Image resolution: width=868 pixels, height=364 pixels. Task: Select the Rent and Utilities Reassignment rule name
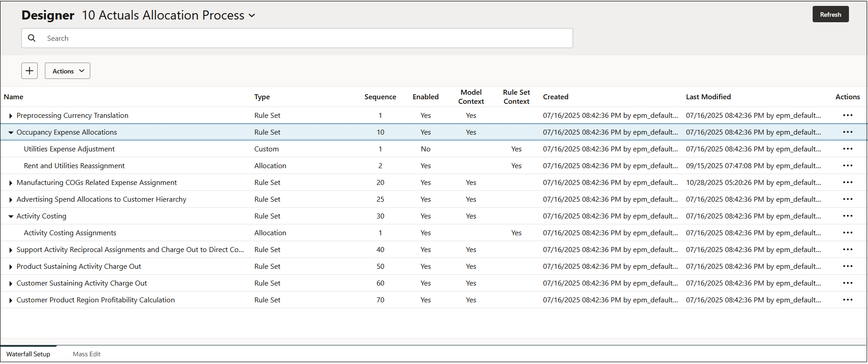click(x=74, y=165)
